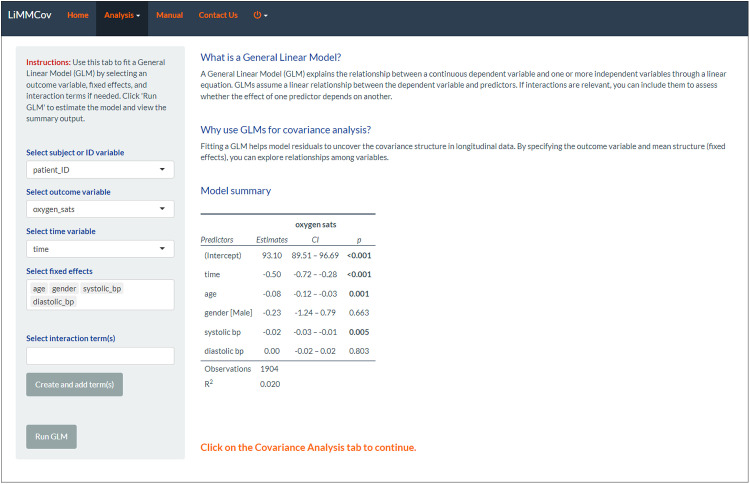This screenshot has height=484, width=750.
Task: Select the Contact Us link
Action: coord(218,15)
